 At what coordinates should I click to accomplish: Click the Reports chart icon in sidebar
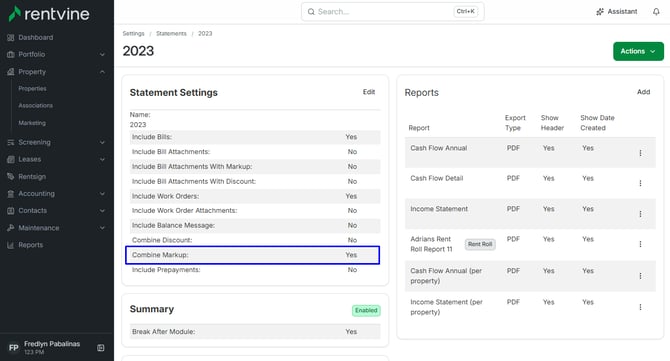point(11,245)
